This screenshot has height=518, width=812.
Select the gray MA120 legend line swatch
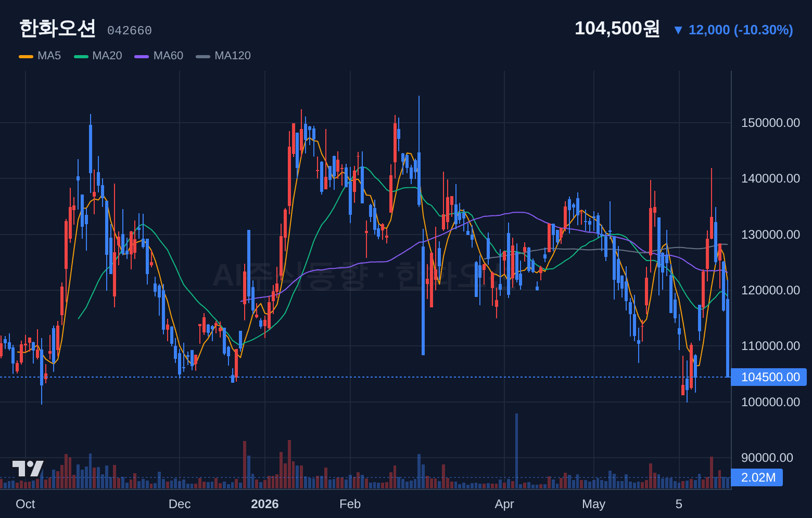[203, 56]
